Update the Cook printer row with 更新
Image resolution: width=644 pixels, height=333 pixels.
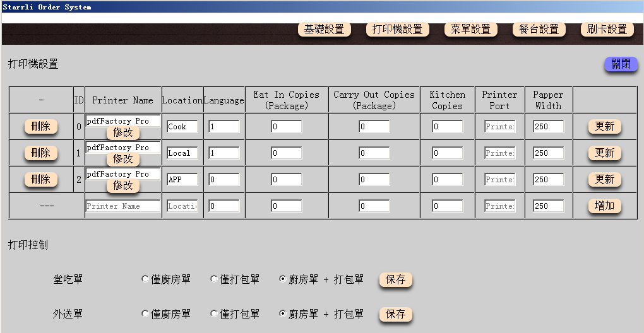point(604,127)
